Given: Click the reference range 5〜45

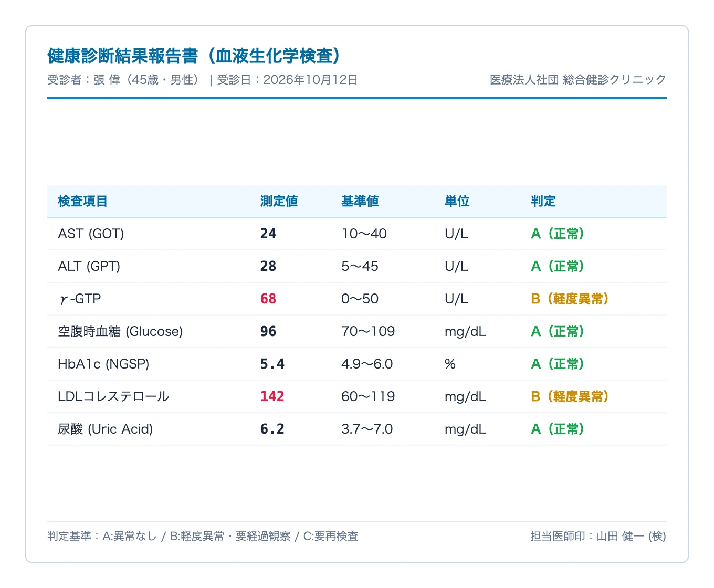Looking at the screenshot, I should (360, 266).
